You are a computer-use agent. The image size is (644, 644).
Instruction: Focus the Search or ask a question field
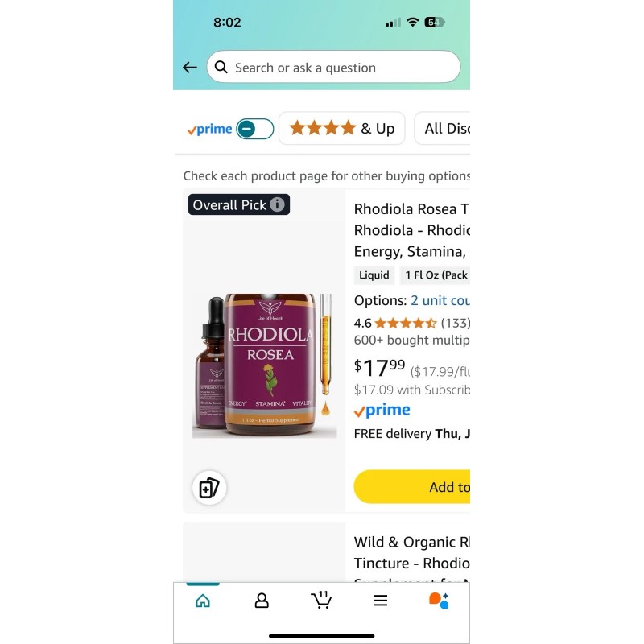(333, 67)
